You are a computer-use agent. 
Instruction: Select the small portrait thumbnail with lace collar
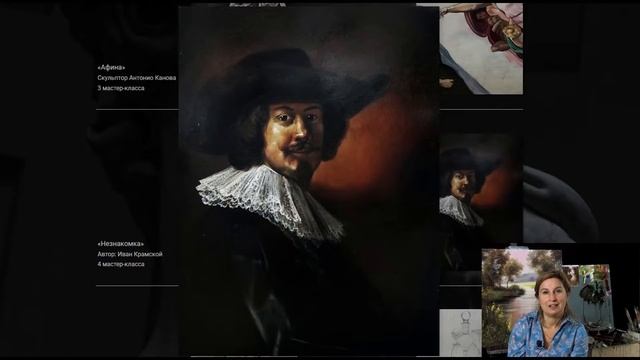[x=481, y=202]
